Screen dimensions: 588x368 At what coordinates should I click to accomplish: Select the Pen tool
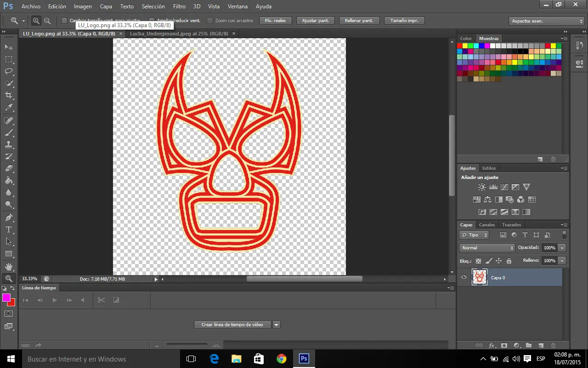(x=9, y=218)
